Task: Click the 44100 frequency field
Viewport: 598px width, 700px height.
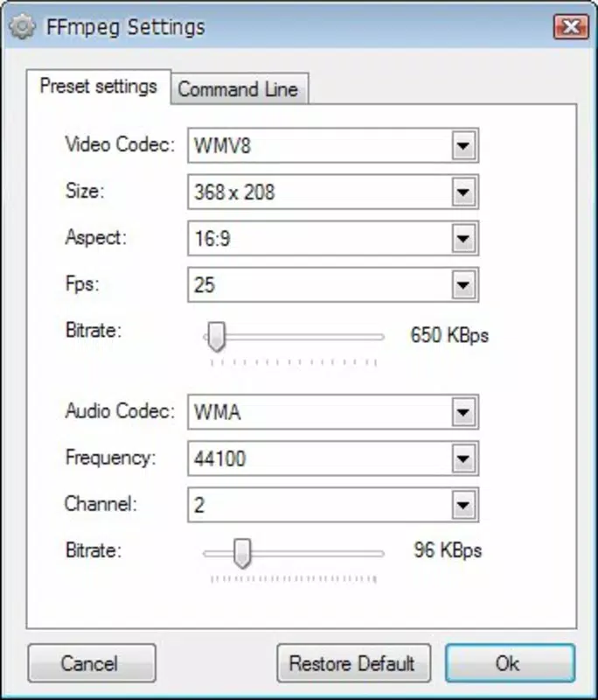Action: pos(333,458)
